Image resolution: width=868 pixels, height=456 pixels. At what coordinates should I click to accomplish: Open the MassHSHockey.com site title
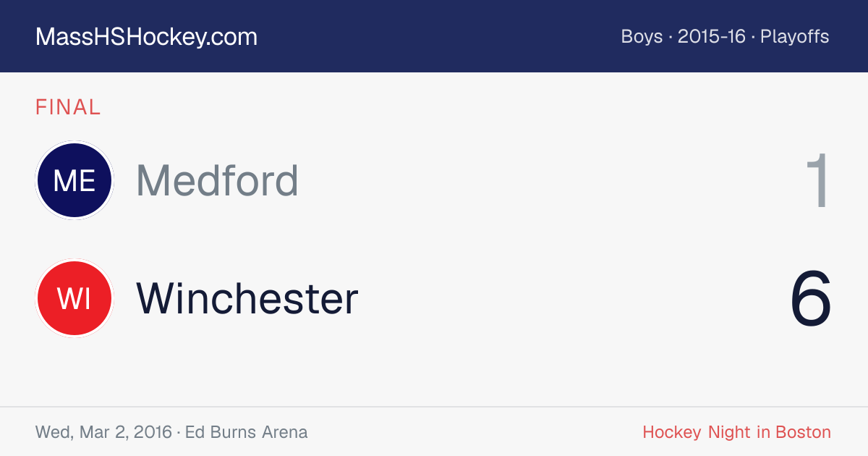[146, 37]
